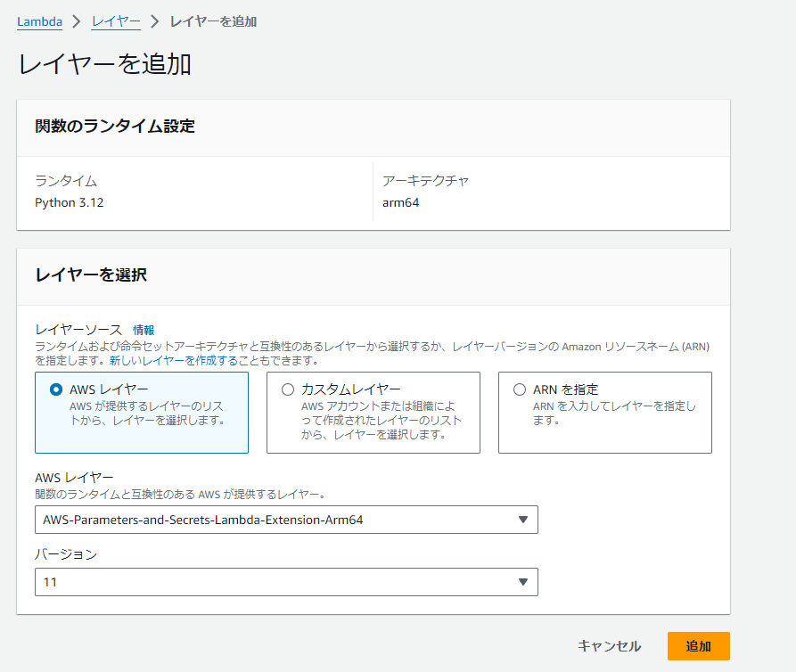Image resolution: width=796 pixels, height=672 pixels.
Task: Open the Lambda breadcrumb link
Action: [x=39, y=21]
